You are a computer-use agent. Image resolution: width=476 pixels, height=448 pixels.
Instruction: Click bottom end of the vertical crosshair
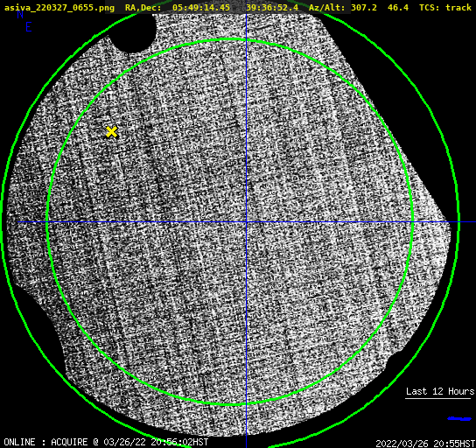(x=246, y=445)
